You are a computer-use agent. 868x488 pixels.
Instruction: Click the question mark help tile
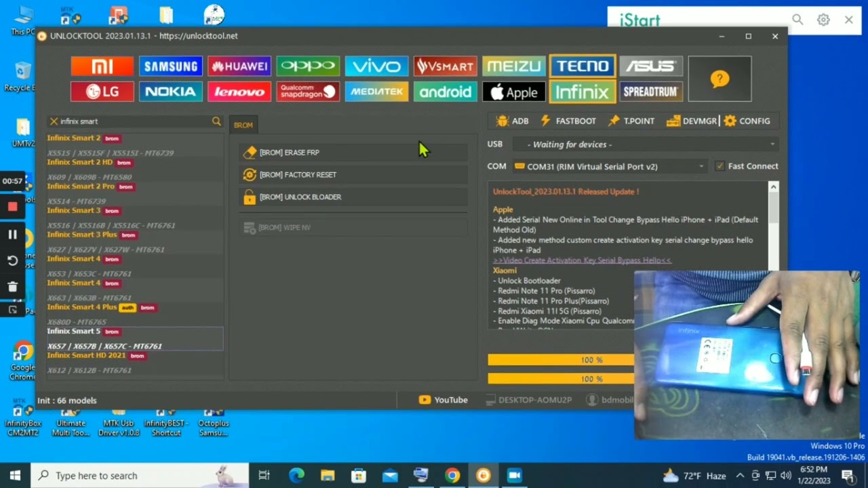(x=719, y=79)
